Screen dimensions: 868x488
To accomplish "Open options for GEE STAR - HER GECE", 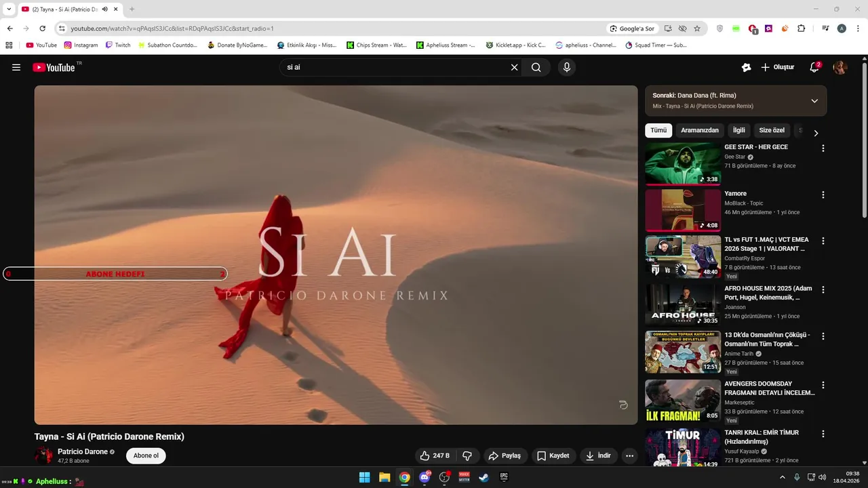I will point(823,148).
